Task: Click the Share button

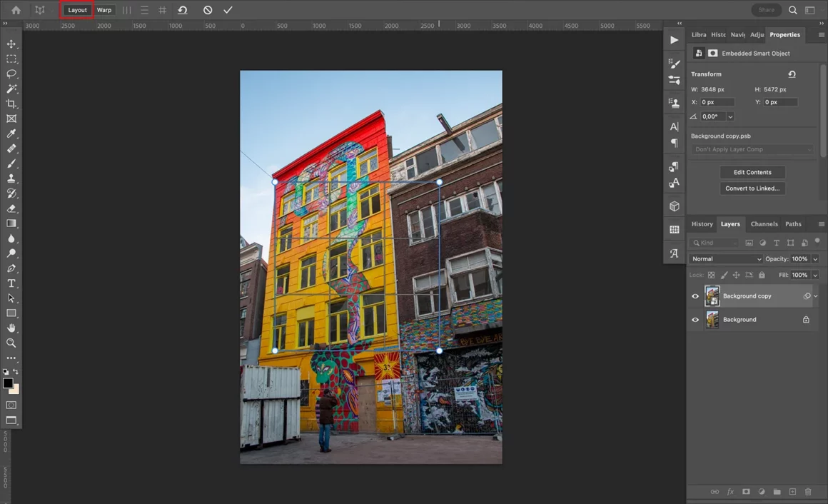Action: (766, 10)
